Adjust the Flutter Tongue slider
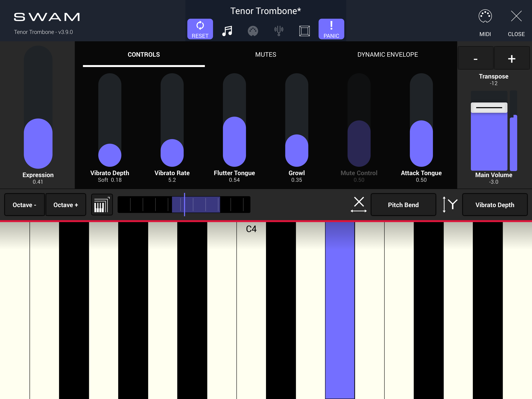The height and width of the screenshot is (399, 532). [234, 120]
